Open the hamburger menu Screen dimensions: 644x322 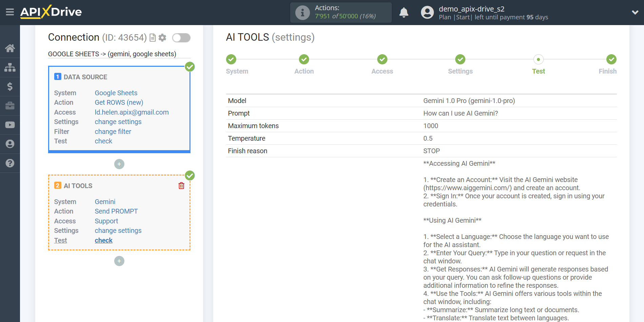(10, 12)
